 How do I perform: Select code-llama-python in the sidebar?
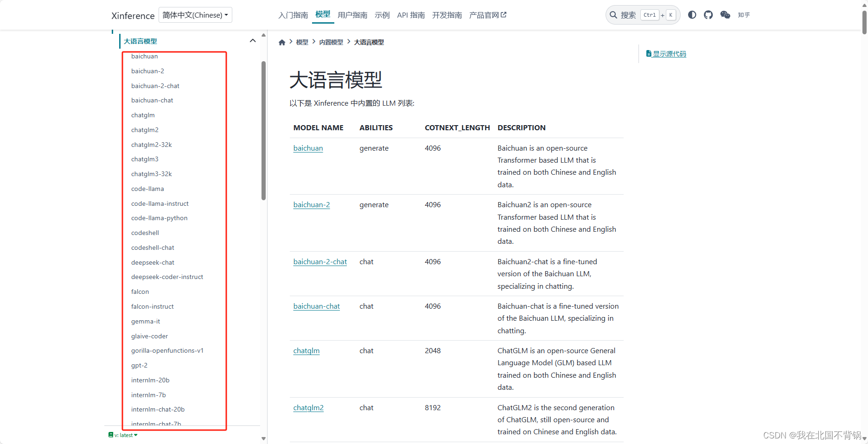(x=159, y=218)
